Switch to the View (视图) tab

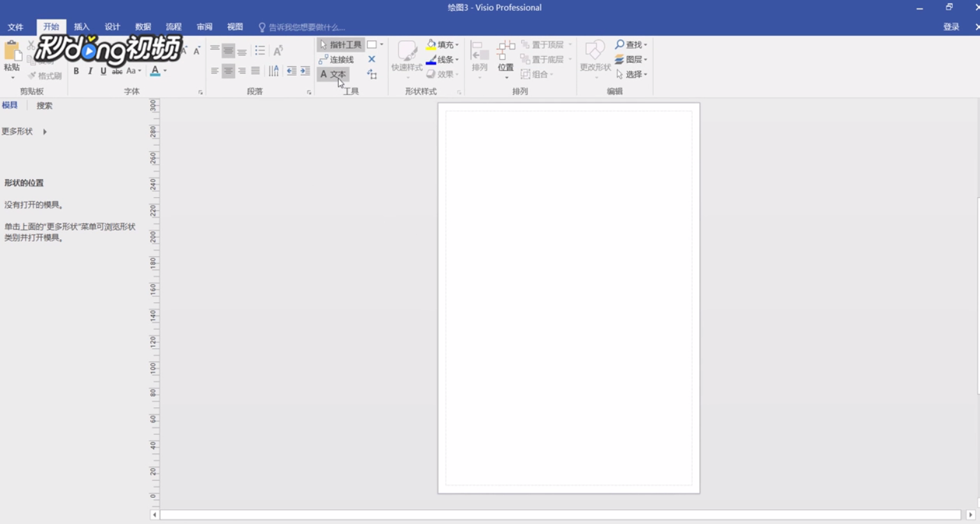coord(235,27)
